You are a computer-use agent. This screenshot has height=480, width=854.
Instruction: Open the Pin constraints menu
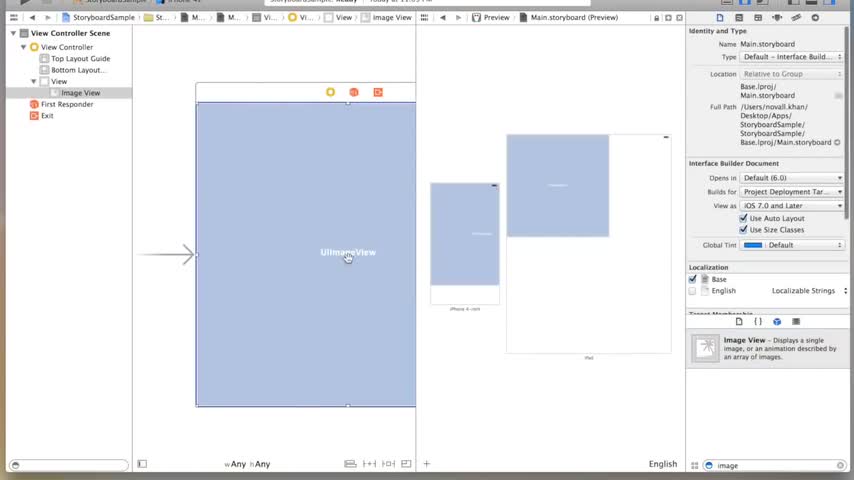[369, 464]
